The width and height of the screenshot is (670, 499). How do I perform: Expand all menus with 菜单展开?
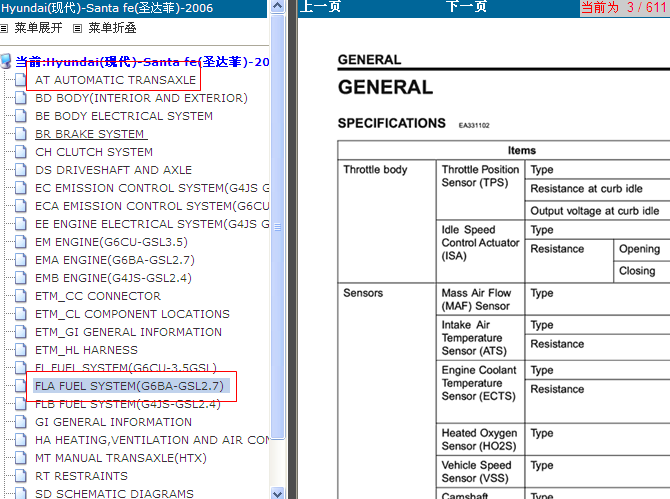tap(38, 28)
